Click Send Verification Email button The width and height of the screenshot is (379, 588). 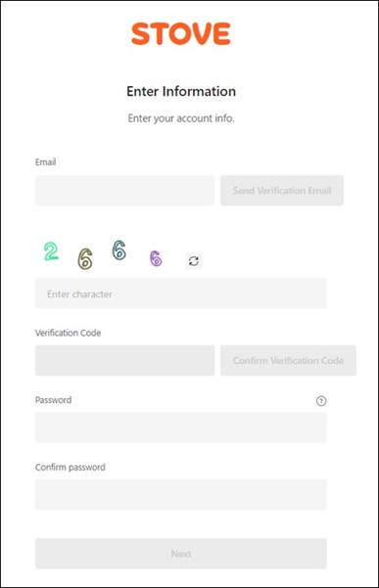click(282, 191)
